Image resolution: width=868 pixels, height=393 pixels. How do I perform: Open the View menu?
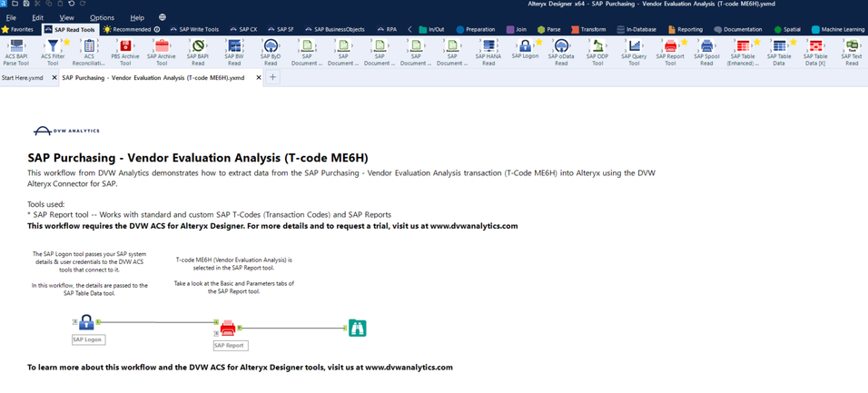click(66, 18)
